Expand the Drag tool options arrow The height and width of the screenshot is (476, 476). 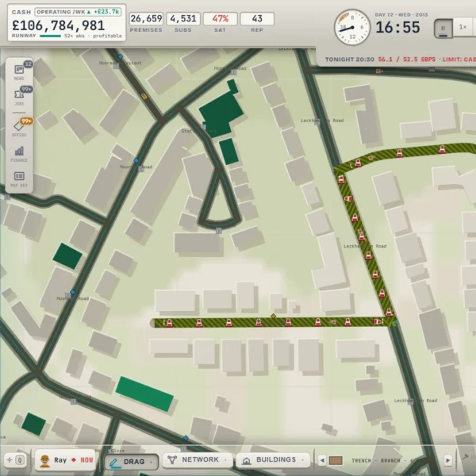(x=152, y=462)
